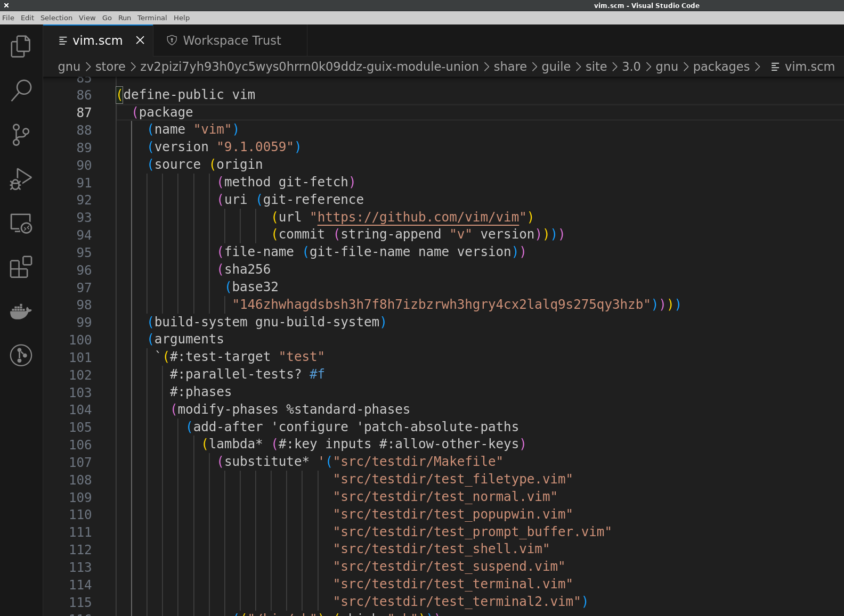The image size is (844, 616).
Task: Click the version string "9.1.0059"
Action: [x=255, y=147]
